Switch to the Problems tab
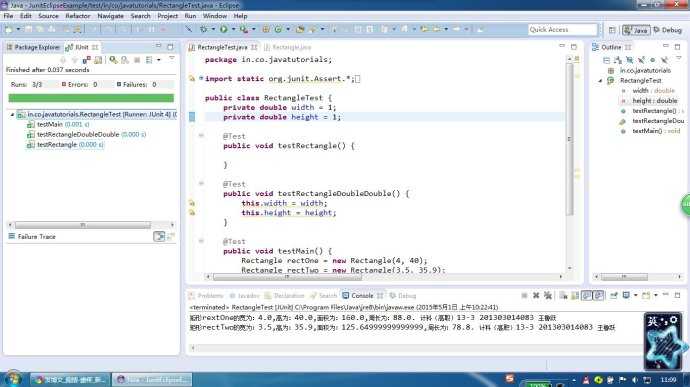Image resolution: width=690 pixels, height=387 pixels. (206, 295)
